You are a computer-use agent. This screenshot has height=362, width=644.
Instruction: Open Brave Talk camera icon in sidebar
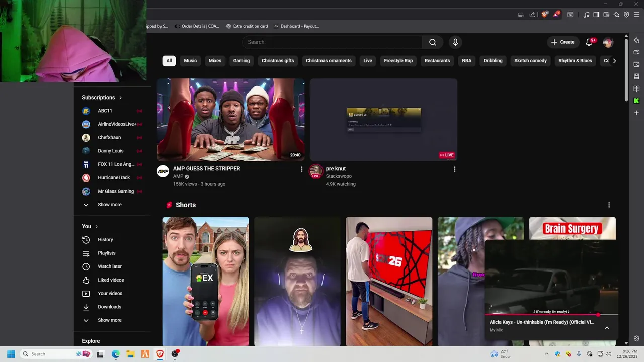636,52
